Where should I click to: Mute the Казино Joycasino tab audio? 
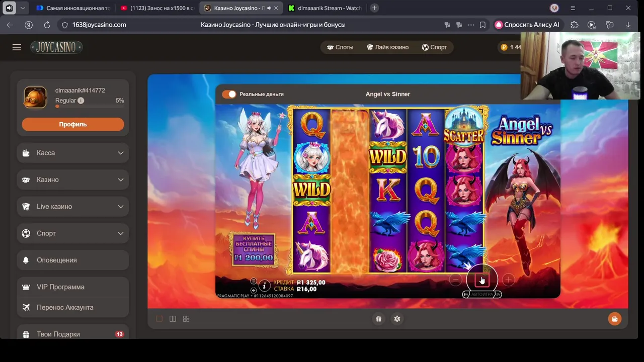tap(269, 8)
